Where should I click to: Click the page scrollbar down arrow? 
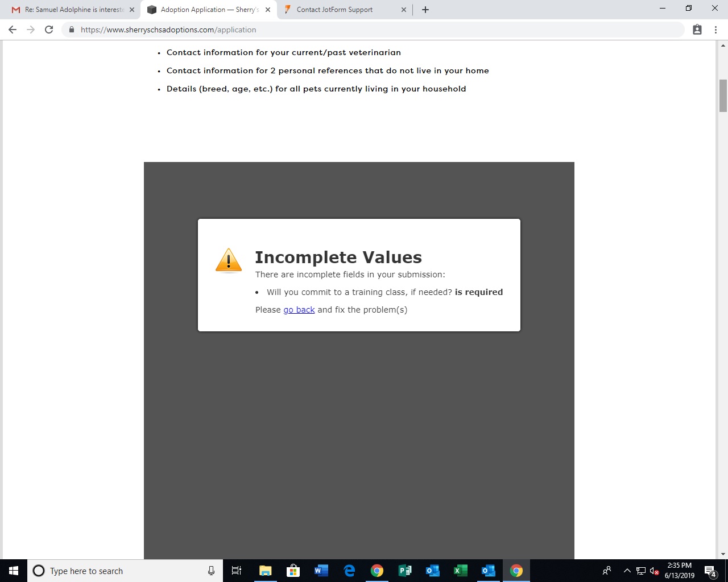coord(723,554)
